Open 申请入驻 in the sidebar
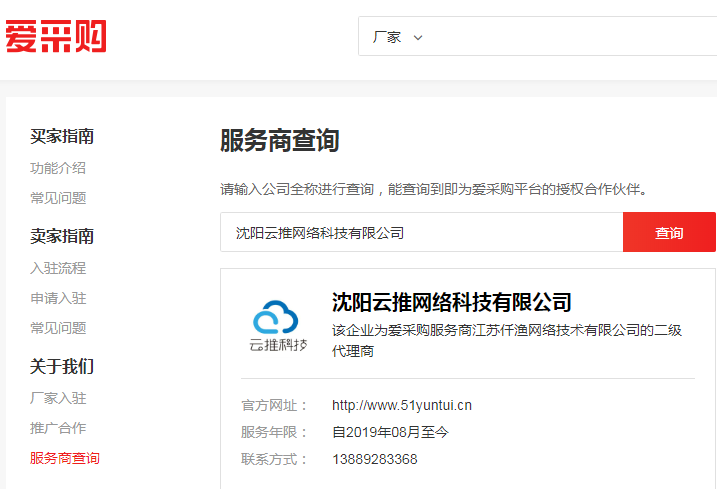717x489 pixels. tap(58, 298)
